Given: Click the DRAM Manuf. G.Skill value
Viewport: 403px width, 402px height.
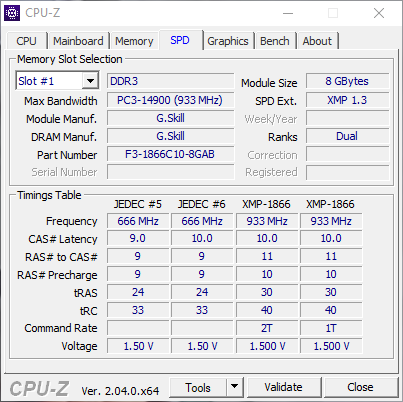Looking at the screenshot, I should (x=170, y=136).
